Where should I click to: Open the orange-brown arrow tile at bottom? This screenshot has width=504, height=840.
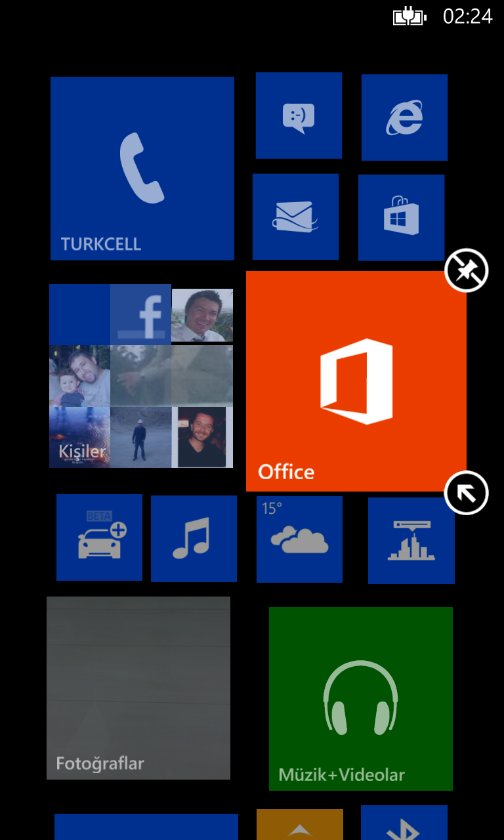300,825
